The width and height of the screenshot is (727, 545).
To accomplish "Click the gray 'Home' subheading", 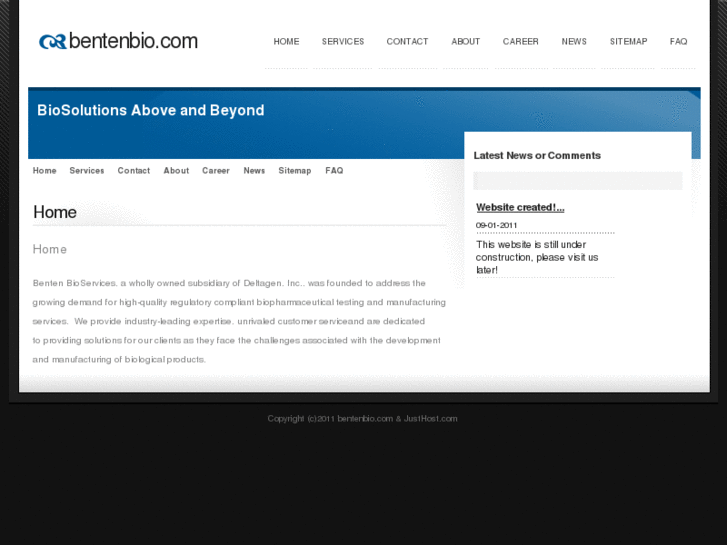I will click(50, 250).
